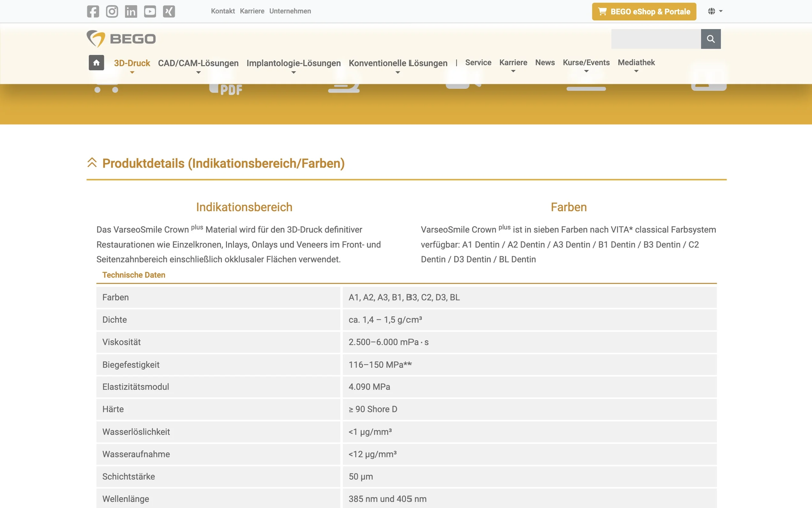Viewport: 812px width, 508px height.
Task: Click the Biegefestigkeit row label
Action: (131, 365)
